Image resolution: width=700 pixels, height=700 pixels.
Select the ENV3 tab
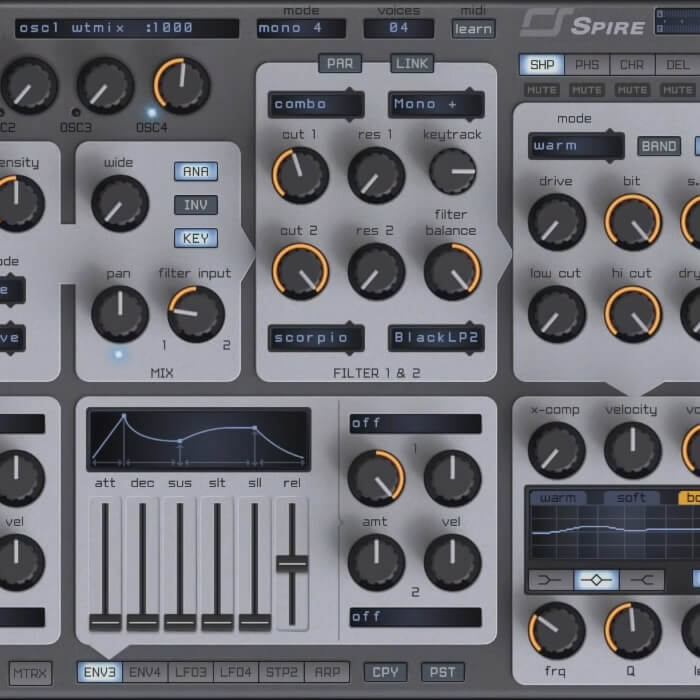pyautogui.click(x=100, y=672)
